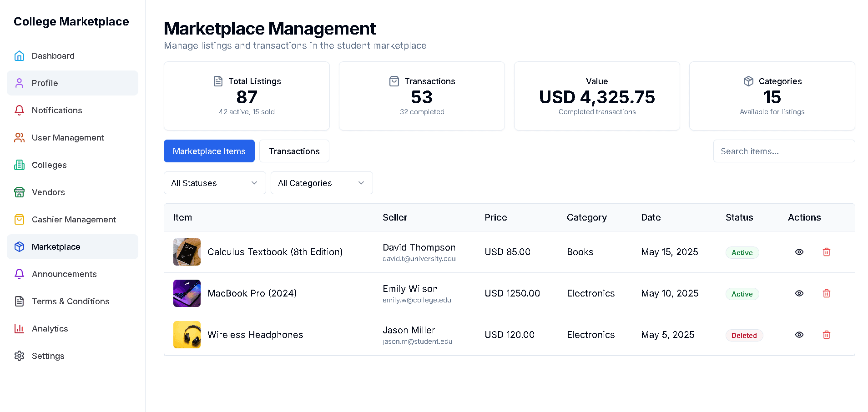The height and width of the screenshot is (412, 868).
Task: Go to Cashier Management page
Action: 74,220
